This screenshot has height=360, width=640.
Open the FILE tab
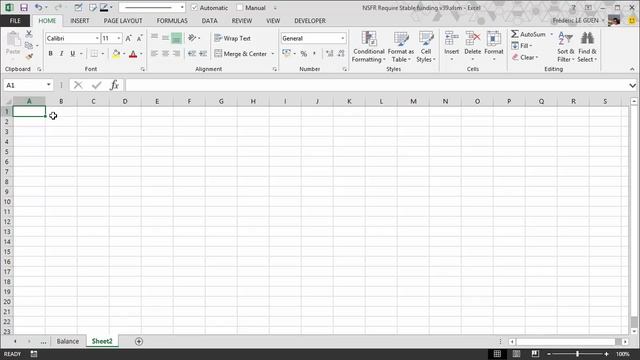(x=15, y=21)
